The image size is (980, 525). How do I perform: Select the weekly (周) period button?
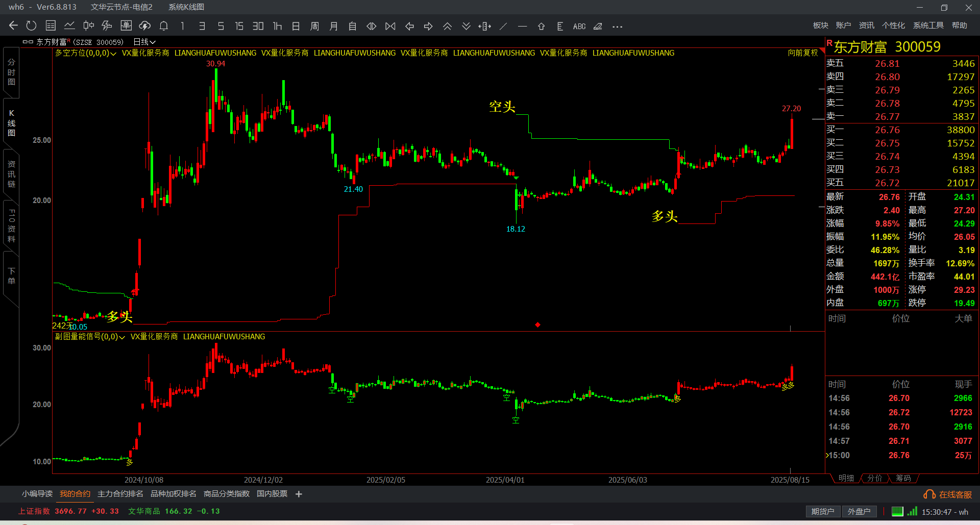314,26
